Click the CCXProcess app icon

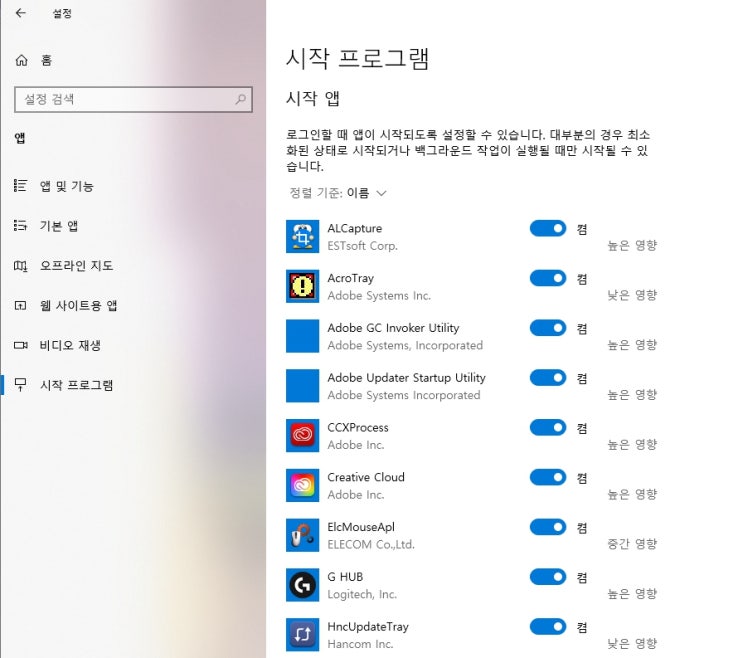pyautogui.click(x=302, y=435)
